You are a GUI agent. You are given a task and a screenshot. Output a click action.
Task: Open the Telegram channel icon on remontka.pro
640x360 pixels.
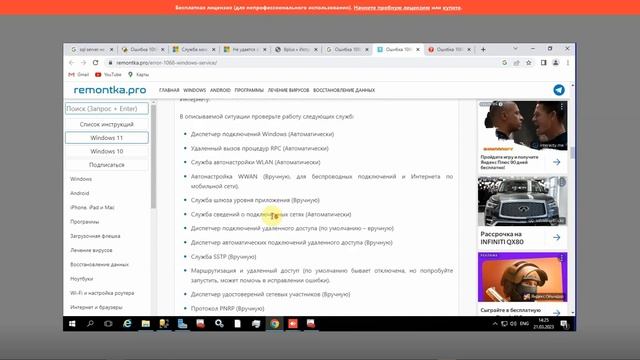[559, 90]
